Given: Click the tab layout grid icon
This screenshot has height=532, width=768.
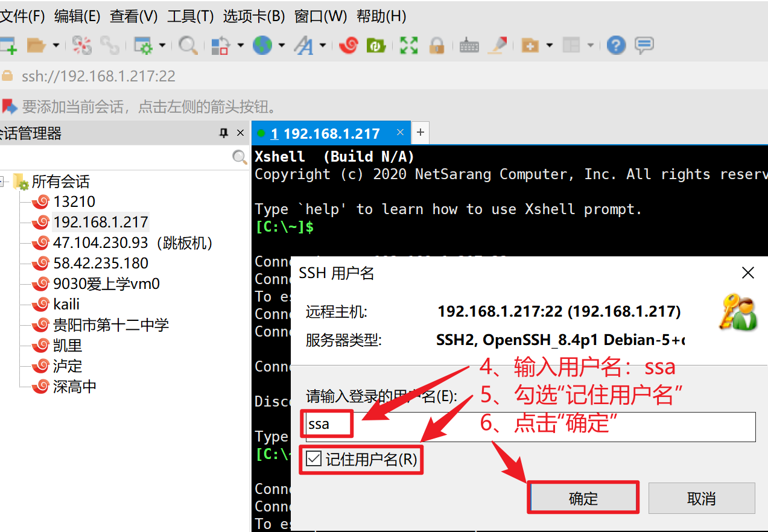Looking at the screenshot, I should click(x=571, y=45).
